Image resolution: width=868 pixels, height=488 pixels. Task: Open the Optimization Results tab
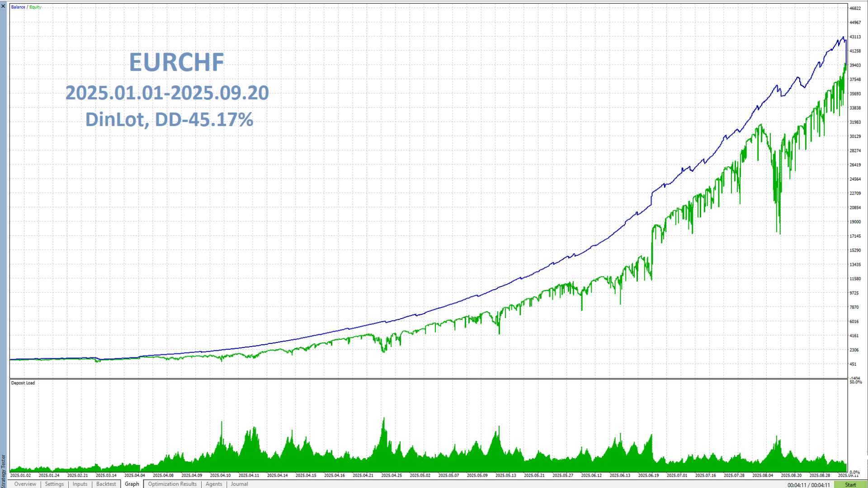coord(172,484)
